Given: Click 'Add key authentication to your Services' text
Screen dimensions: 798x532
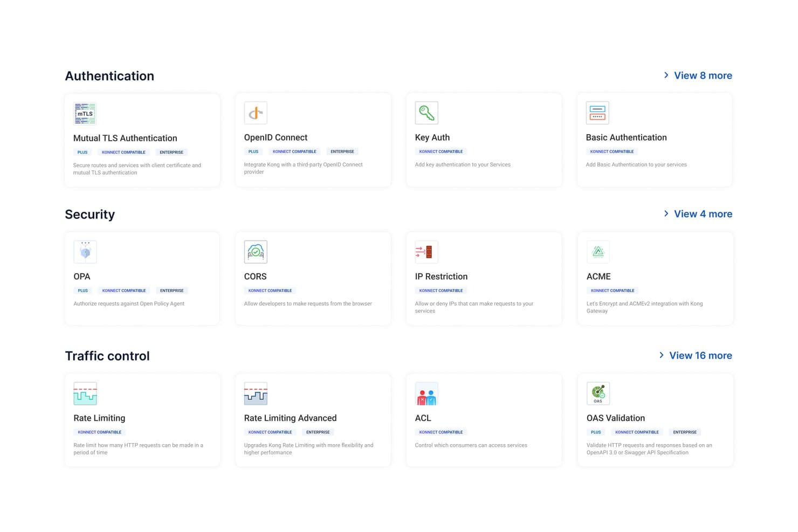Looking at the screenshot, I should [x=463, y=165].
